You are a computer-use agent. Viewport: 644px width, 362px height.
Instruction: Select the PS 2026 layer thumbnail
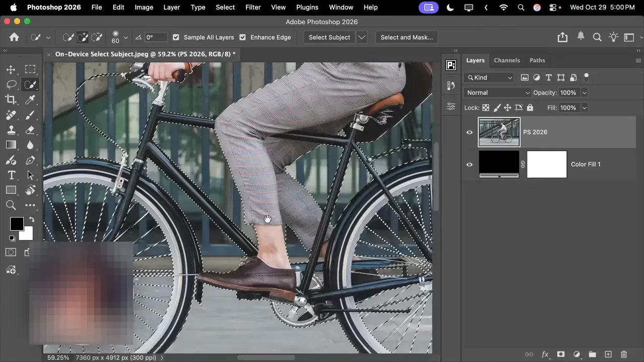(499, 132)
